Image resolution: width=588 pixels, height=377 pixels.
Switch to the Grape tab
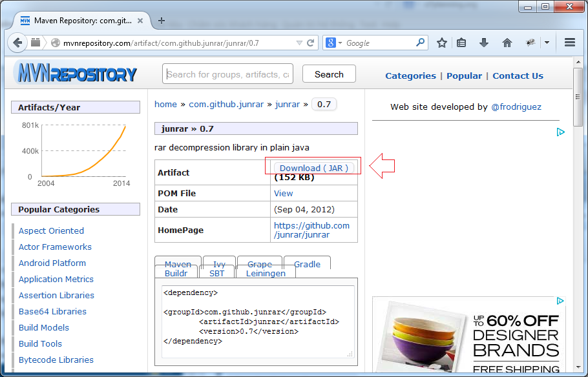(260, 263)
